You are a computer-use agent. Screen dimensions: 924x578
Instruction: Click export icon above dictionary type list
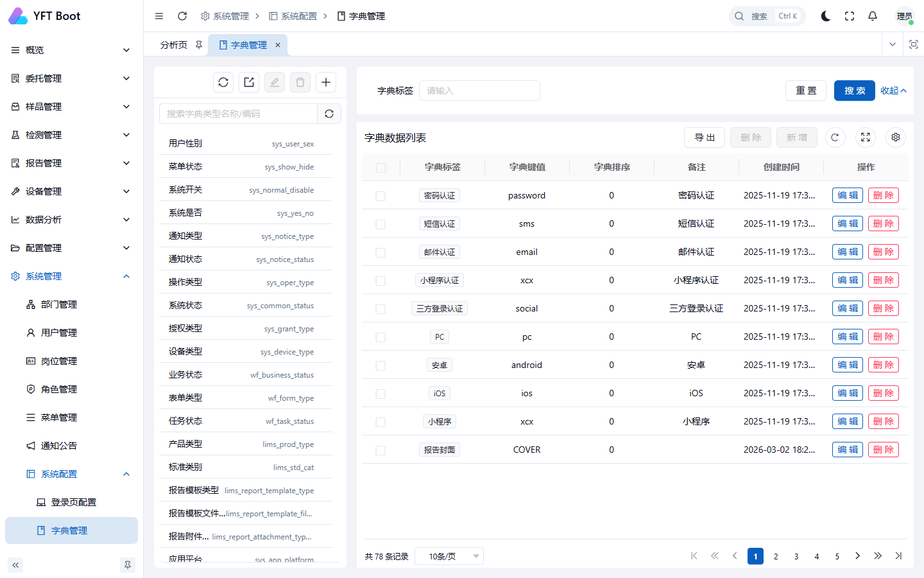point(249,82)
